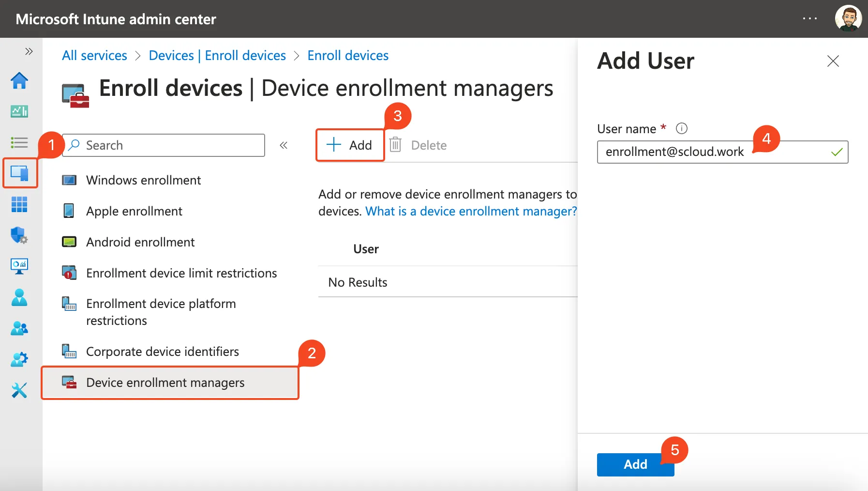The image size is (868, 491).
Task: Go to Devices | Enroll devices breadcrumb
Action: pos(217,55)
